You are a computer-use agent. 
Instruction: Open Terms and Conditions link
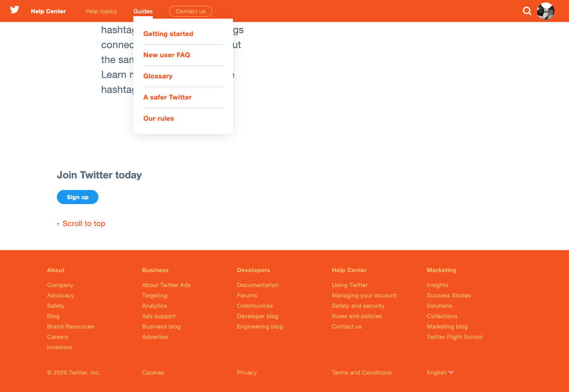pyautogui.click(x=362, y=373)
